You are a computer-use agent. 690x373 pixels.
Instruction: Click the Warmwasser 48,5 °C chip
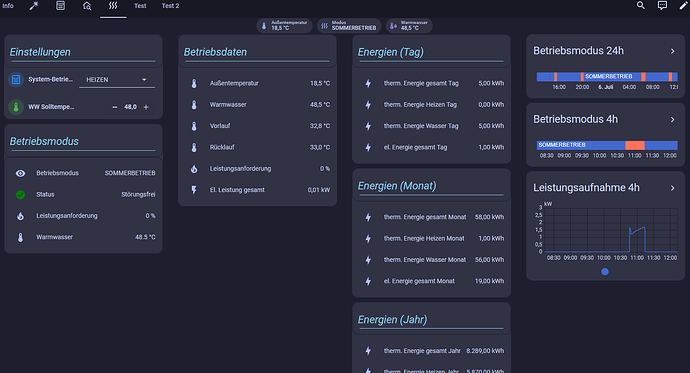(409, 26)
